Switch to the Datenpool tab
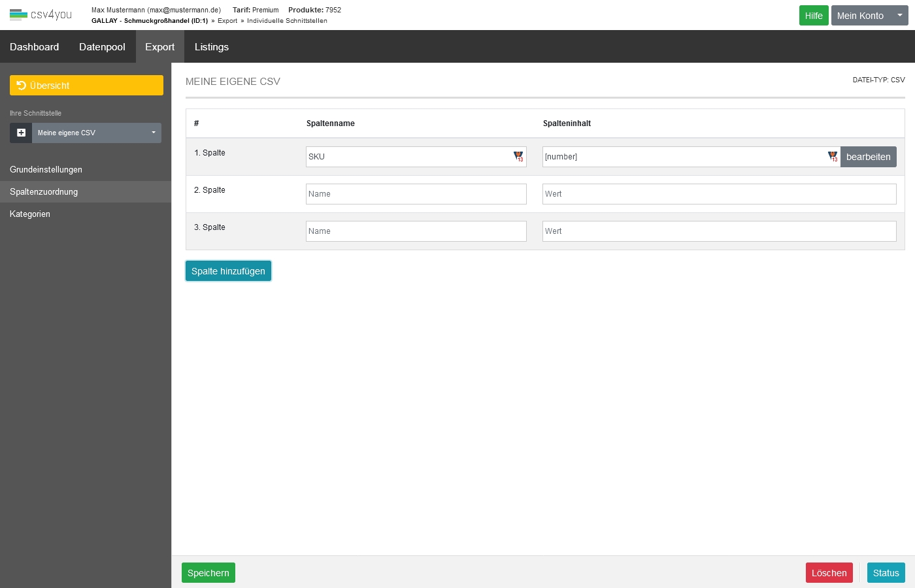The width and height of the screenshot is (915, 588). (x=102, y=47)
